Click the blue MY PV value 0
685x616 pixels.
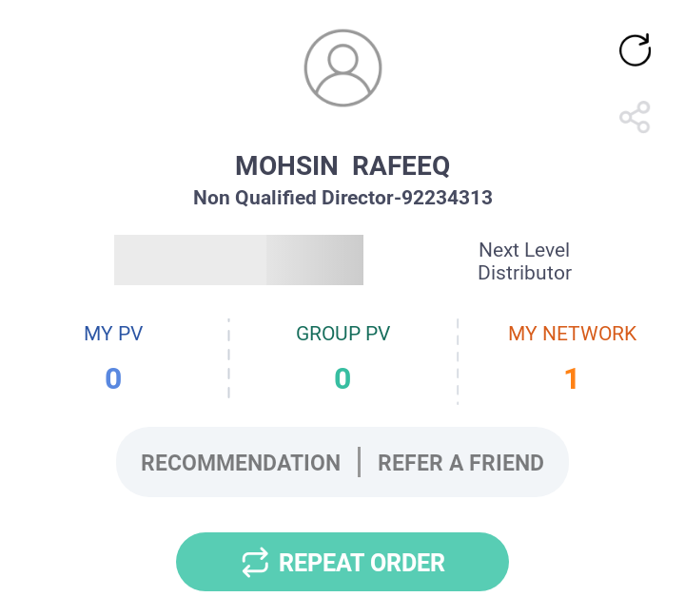click(x=113, y=378)
